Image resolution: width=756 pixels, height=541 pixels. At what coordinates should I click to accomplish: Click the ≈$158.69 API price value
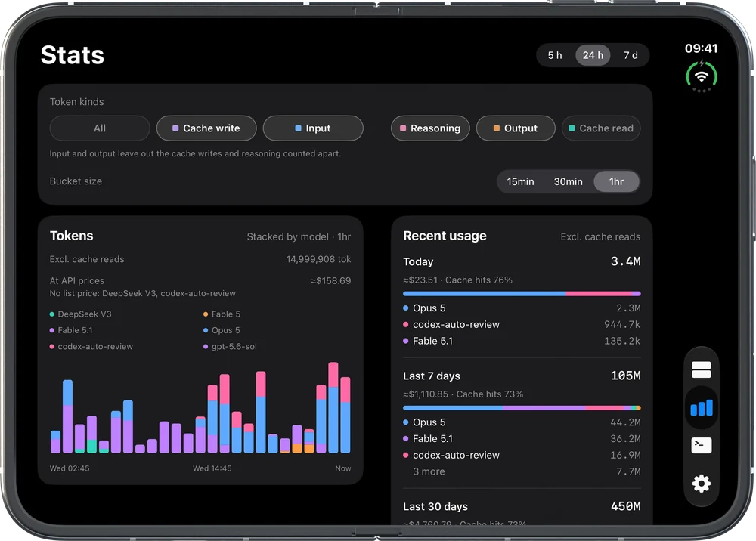[x=331, y=281]
